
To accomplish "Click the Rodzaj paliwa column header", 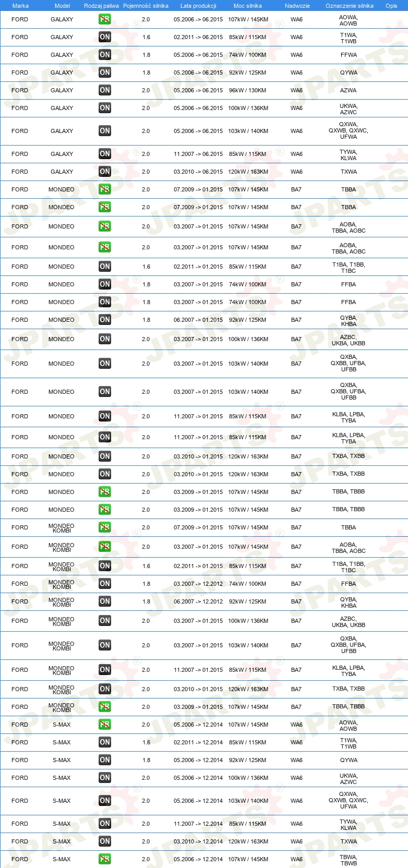I will click(x=101, y=6).
